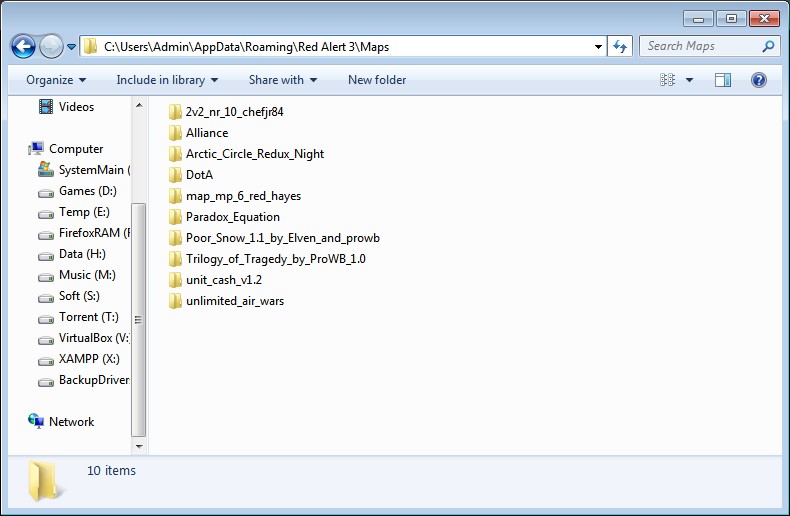790x516 pixels.
Task: Click the 2v2_nr_10_chefjr84 folder icon
Action: pos(175,111)
